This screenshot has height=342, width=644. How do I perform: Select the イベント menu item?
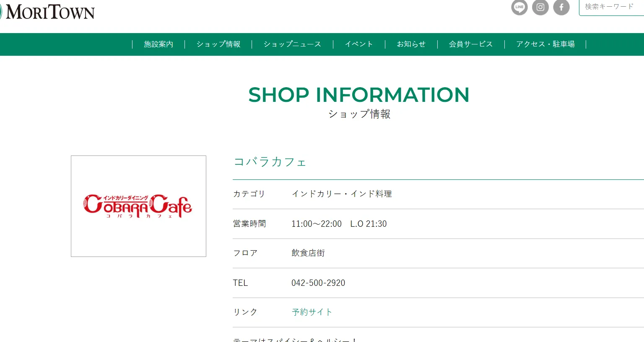click(x=359, y=44)
